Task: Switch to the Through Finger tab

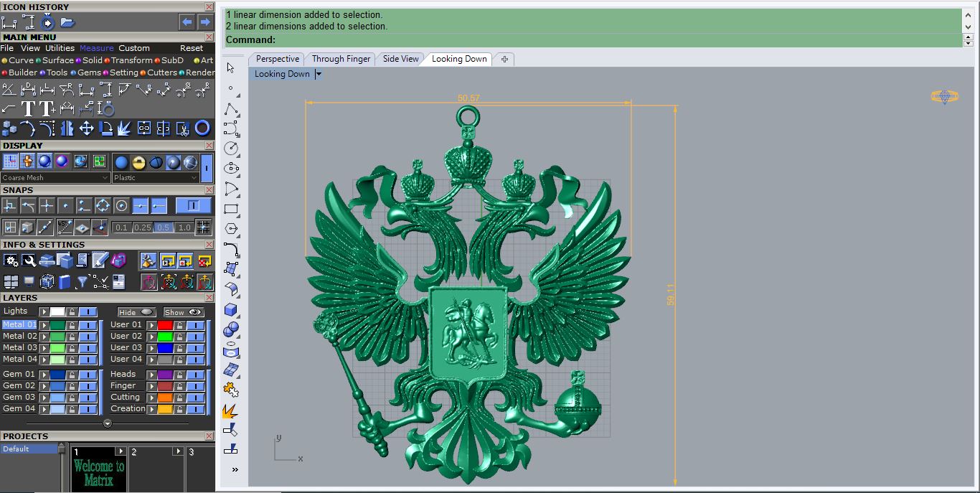Action: (341, 59)
